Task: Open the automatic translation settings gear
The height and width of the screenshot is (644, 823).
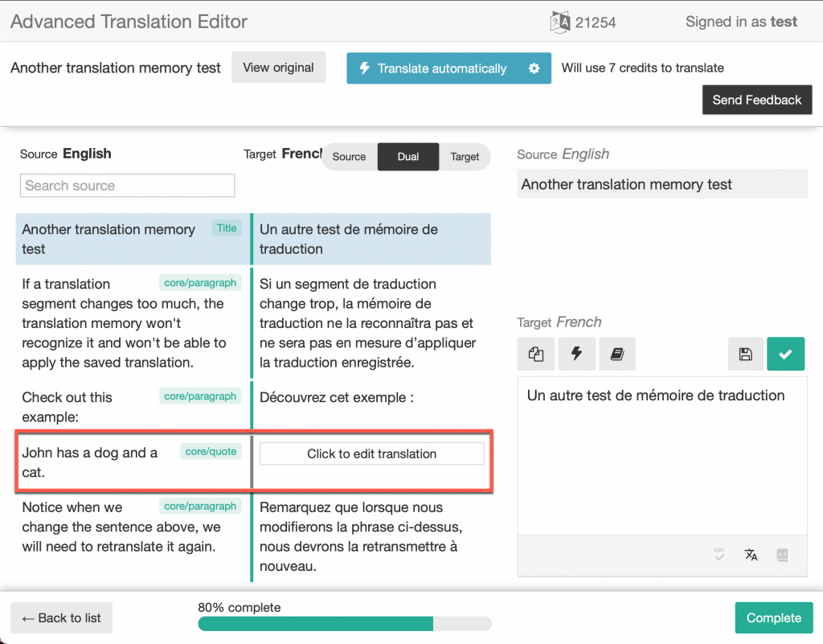Action: [534, 68]
